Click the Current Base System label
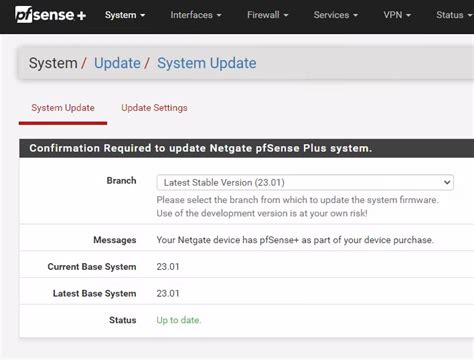This screenshot has width=474, height=360. click(92, 267)
